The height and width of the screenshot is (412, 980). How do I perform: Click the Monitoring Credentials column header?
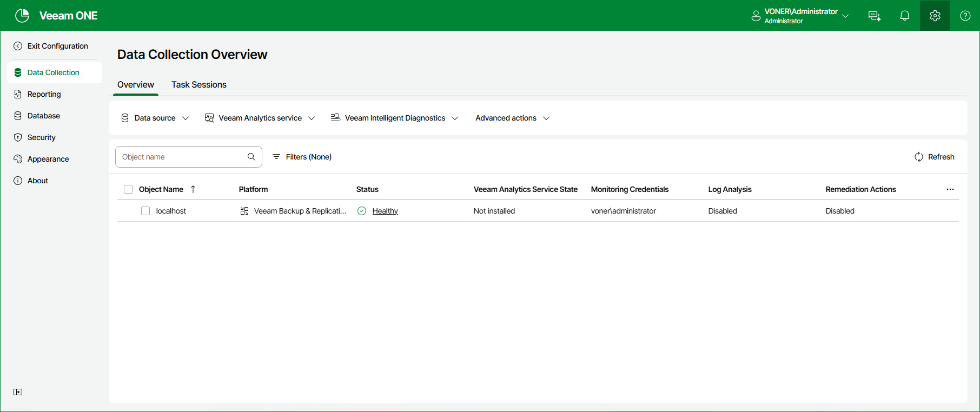pyautogui.click(x=630, y=189)
